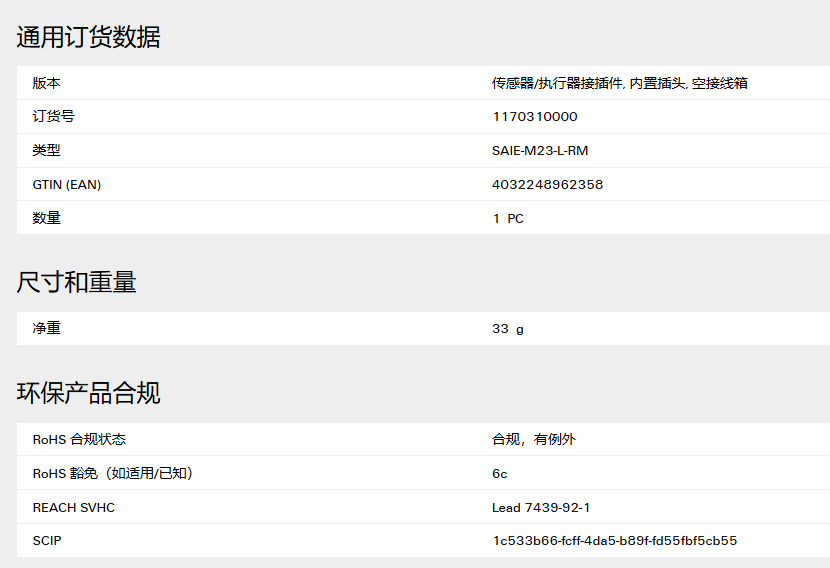Select the value Lead 7439-92-1

pyautogui.click(x=541, y=508)
